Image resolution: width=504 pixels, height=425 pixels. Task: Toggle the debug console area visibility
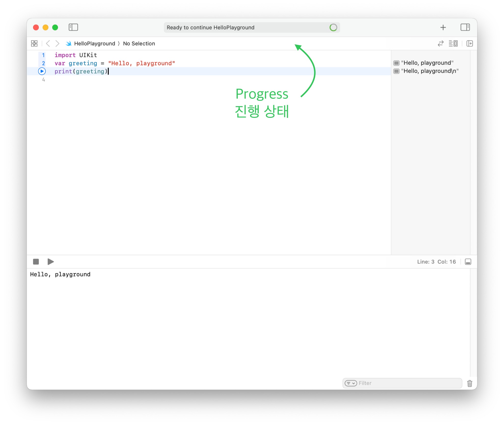(x=468, y=262)
